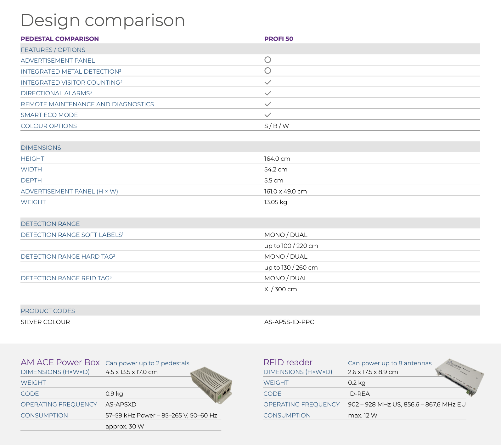Click the AM ACE Power Box title
Screen dimensions: 501x448
60,362
